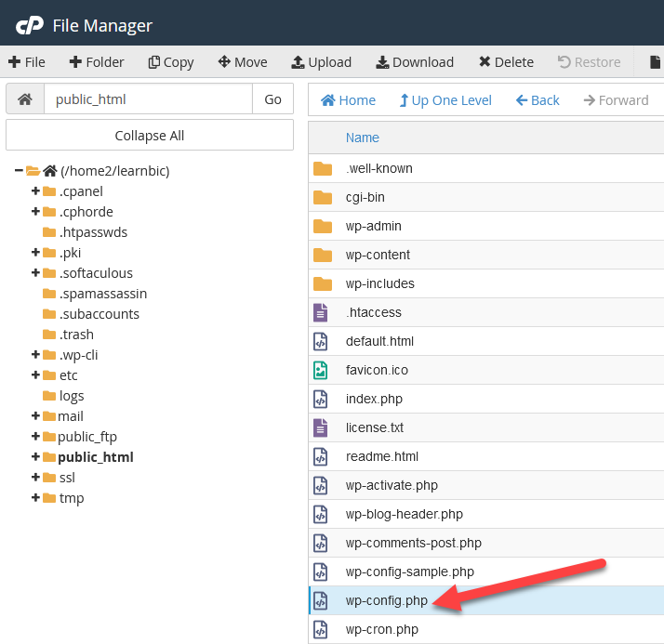Click the index.php file icon
The height and width of the screenshot is (644, 664).
click(321, 399)
